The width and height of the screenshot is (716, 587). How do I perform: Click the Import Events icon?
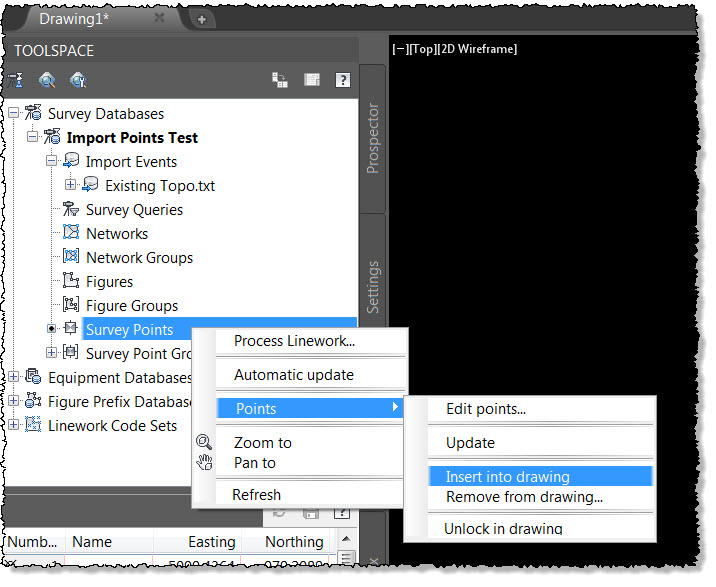point(71,161)
